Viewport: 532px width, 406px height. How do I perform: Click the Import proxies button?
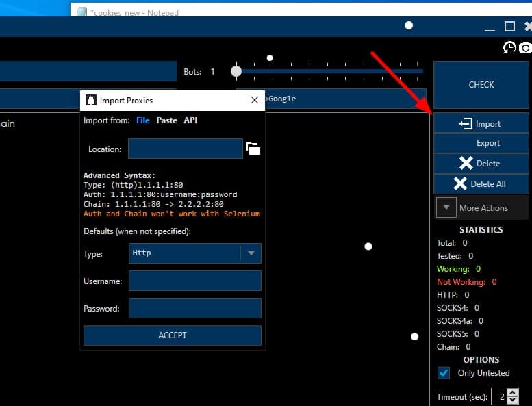click(x=481, y=123)
